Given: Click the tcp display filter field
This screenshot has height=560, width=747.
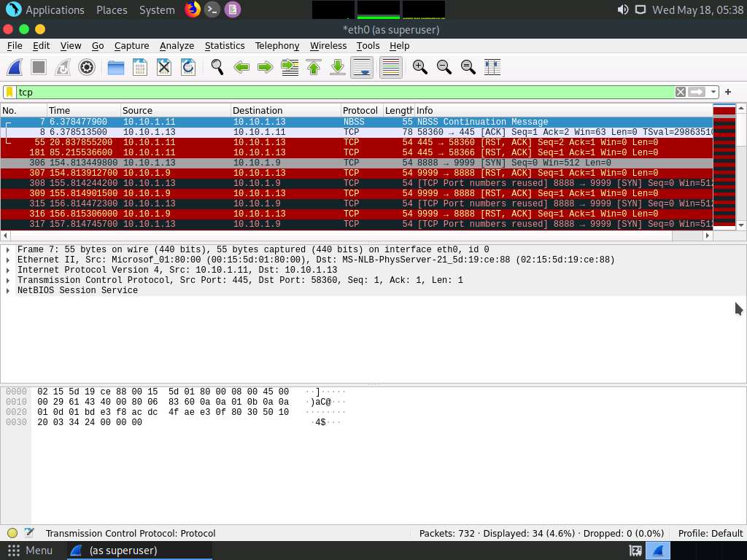Looking at the screenshot, I should [x=343, y=92].
